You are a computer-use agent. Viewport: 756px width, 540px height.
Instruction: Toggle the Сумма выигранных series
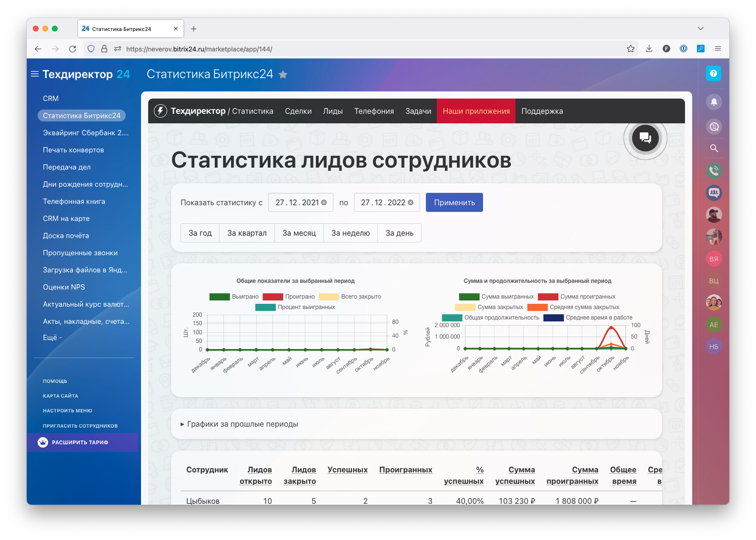pos(496,297)
